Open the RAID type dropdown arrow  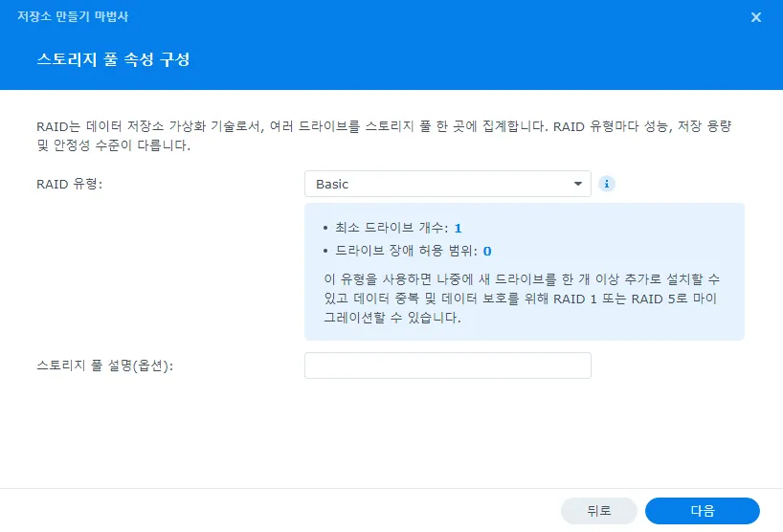click(577, 184)
